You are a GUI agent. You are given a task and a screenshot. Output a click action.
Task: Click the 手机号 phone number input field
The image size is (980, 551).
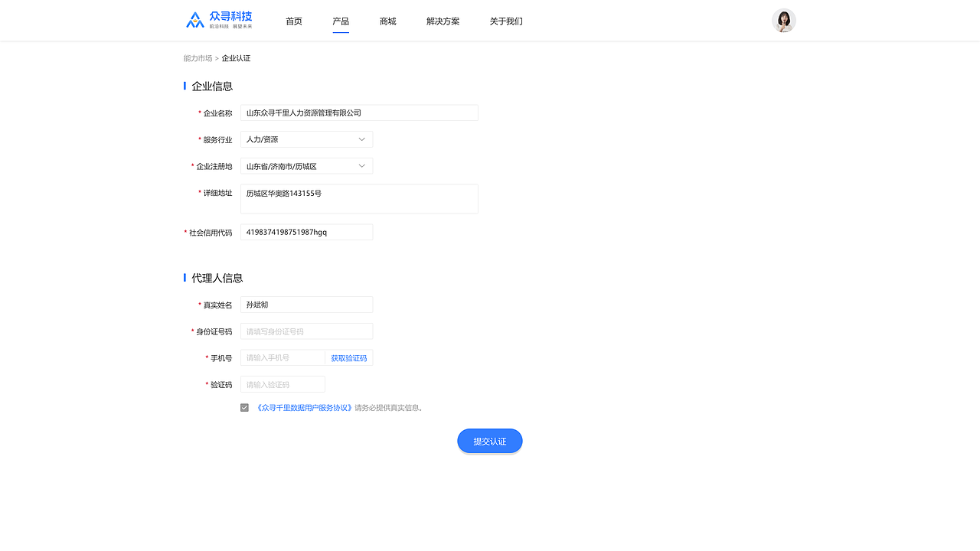coord(282,357)
